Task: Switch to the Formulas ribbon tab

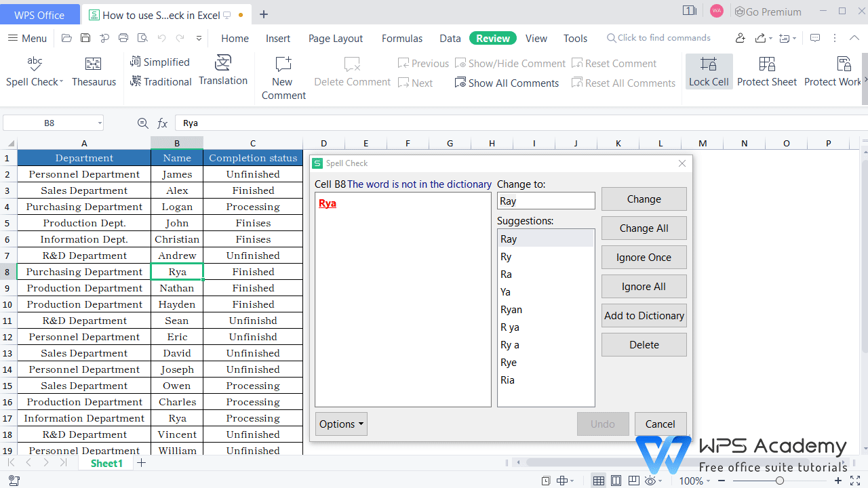Action: pyautogui.click(x=401, y=38)
